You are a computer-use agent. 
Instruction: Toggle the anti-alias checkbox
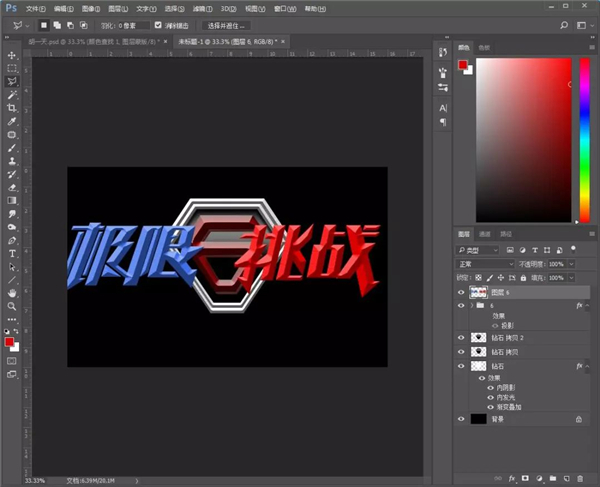click(158, 25)
